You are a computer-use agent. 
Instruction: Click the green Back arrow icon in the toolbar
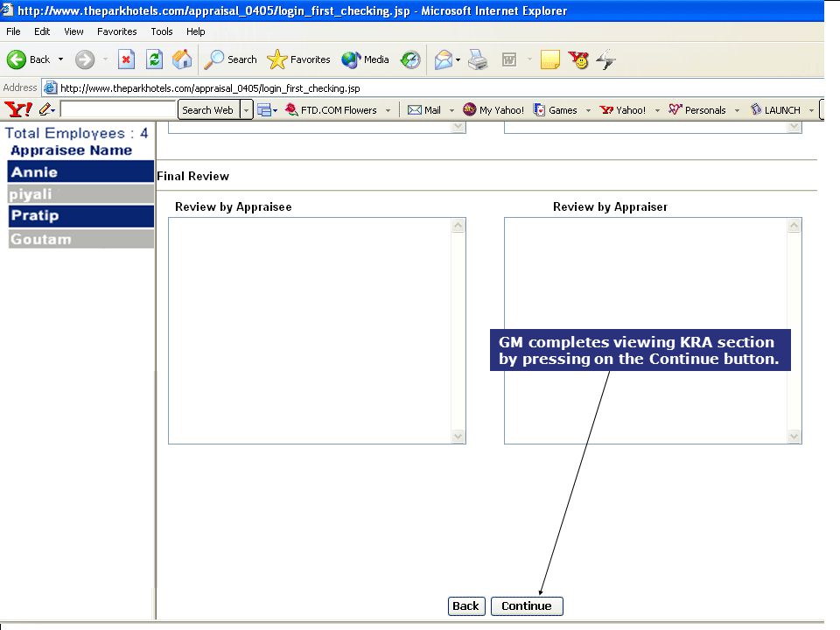tap(16, 59)
